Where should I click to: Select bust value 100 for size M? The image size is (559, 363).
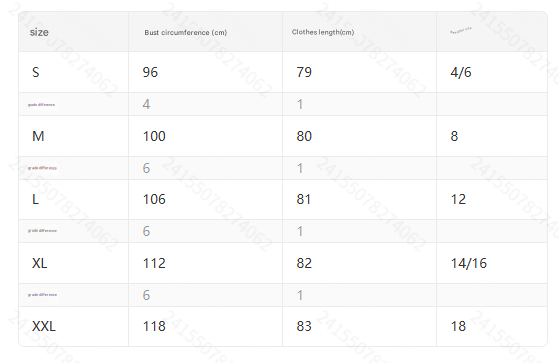[x=154, y=136]
